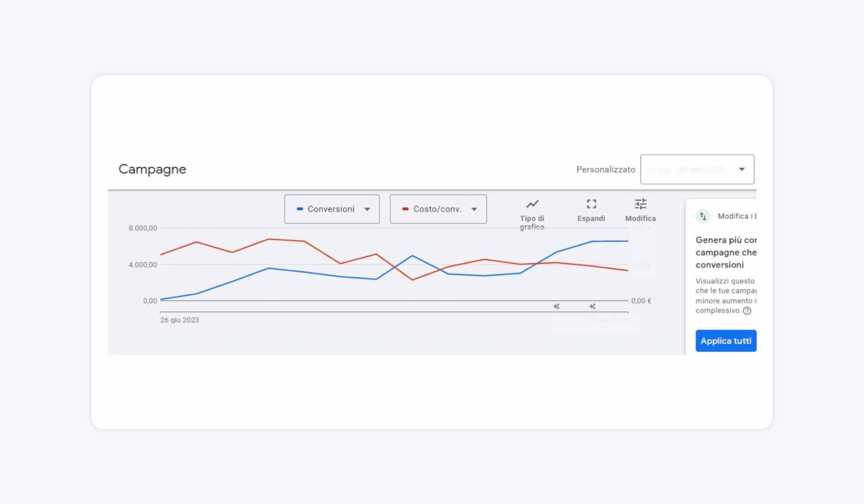Click the second sparkle marker on the timeline

pyautogui.click(x=592, y=306)
